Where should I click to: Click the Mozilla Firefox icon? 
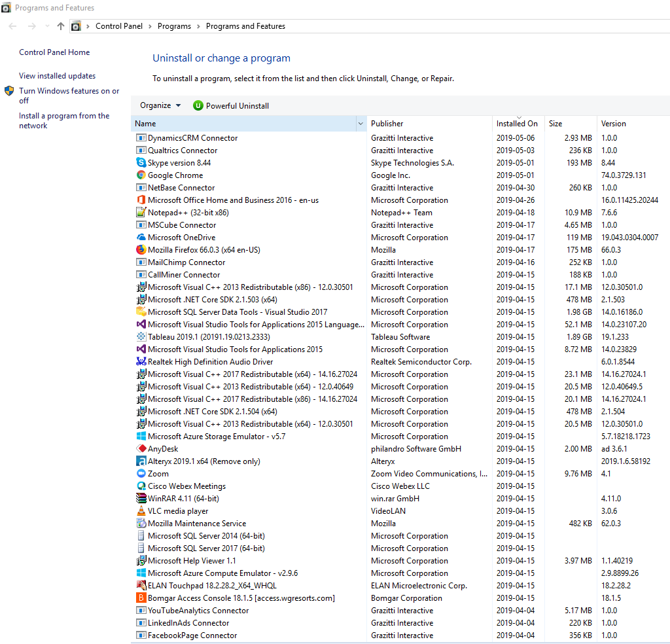point(141,249)
